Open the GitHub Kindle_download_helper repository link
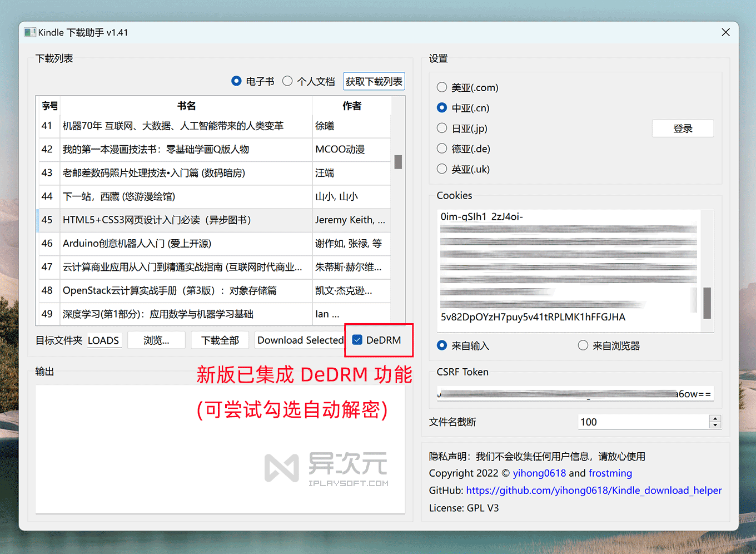 point(594,490)
